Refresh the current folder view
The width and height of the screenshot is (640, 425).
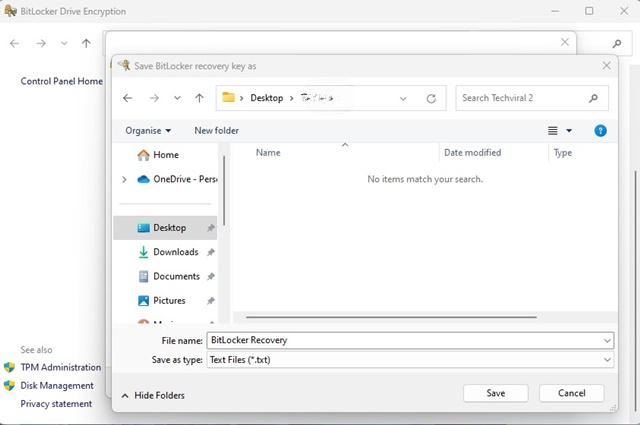pos(431,98)
